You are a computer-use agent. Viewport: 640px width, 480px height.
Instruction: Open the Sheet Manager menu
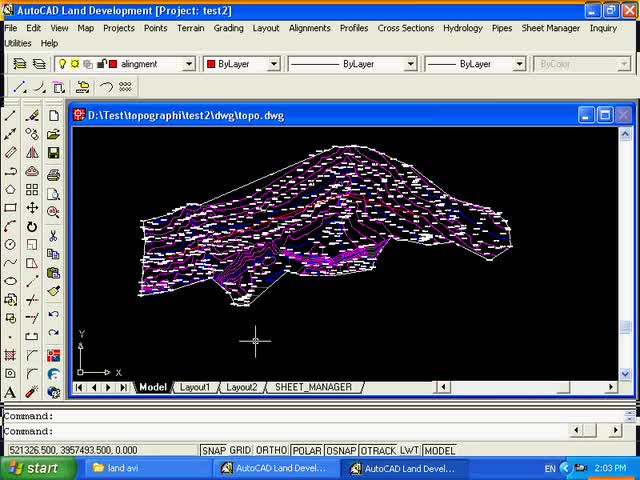[x=550, y=28]
